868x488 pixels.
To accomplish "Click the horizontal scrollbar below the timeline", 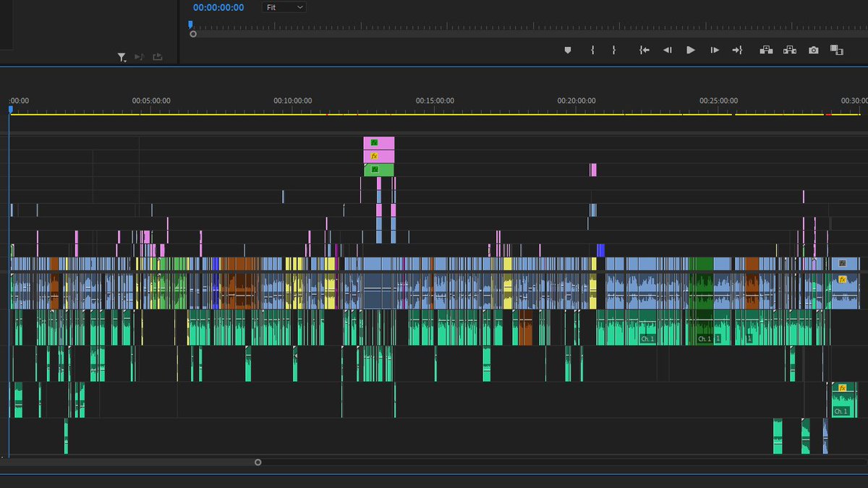I will point(257,462).
